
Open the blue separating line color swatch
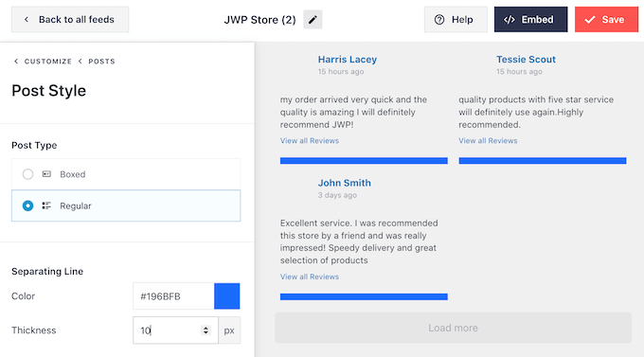[226, 295]
